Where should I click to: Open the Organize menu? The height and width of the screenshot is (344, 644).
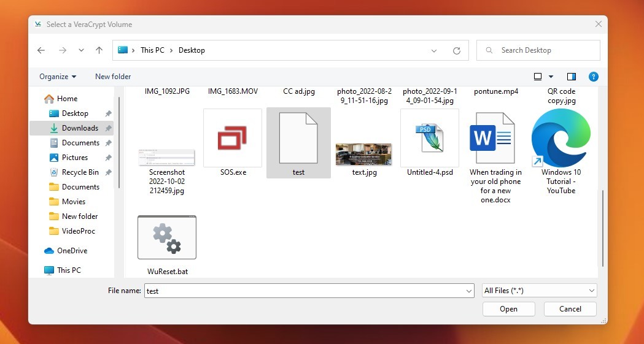tap(58, 76)
